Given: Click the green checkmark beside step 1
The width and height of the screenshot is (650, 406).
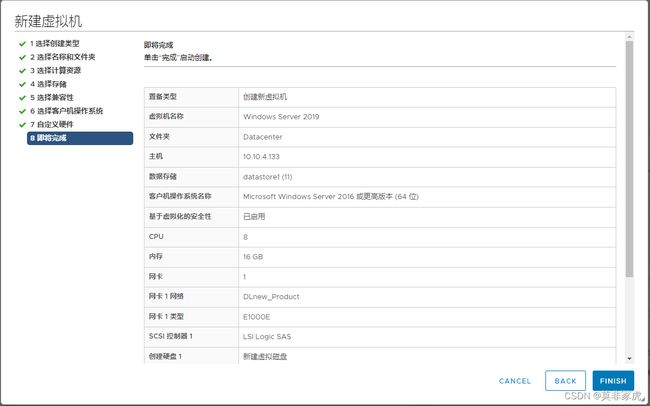Looking at the screenshot, I should click(x=22, y=44).
